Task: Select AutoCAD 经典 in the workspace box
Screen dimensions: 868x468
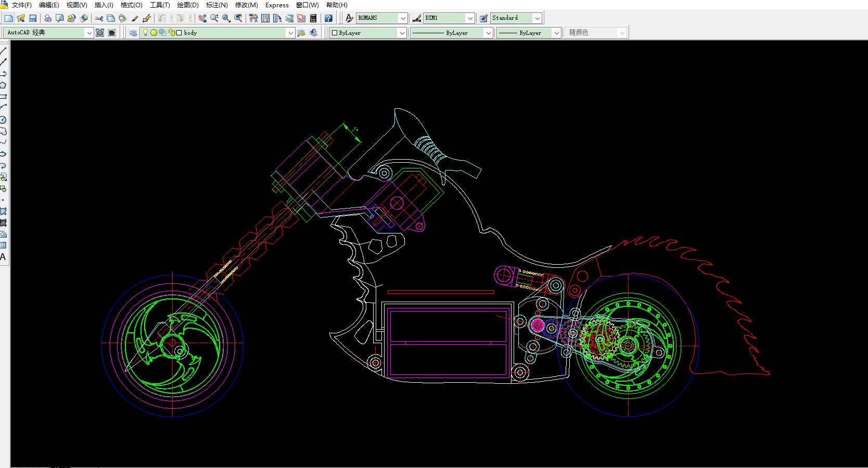Action: [47, 32]
